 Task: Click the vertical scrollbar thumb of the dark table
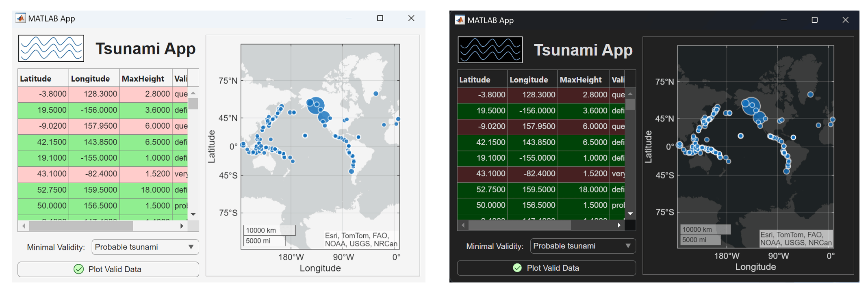tap(630, 104)
